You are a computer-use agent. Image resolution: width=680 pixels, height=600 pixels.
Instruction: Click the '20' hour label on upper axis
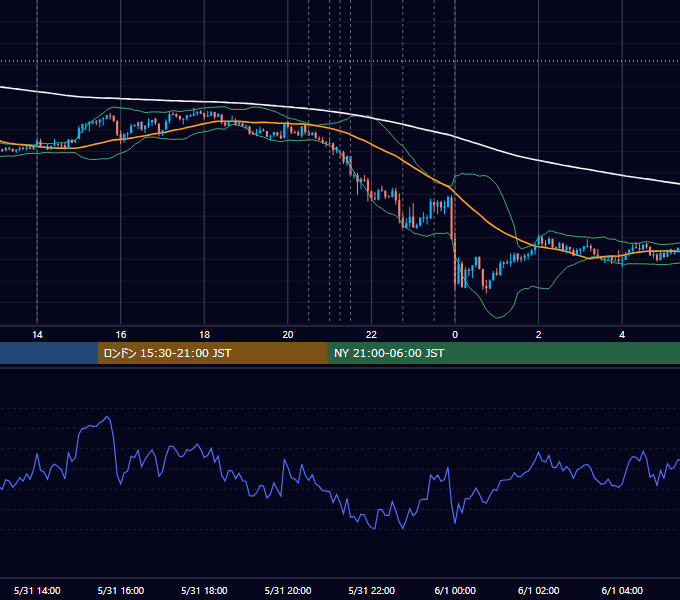coord(288,335)
